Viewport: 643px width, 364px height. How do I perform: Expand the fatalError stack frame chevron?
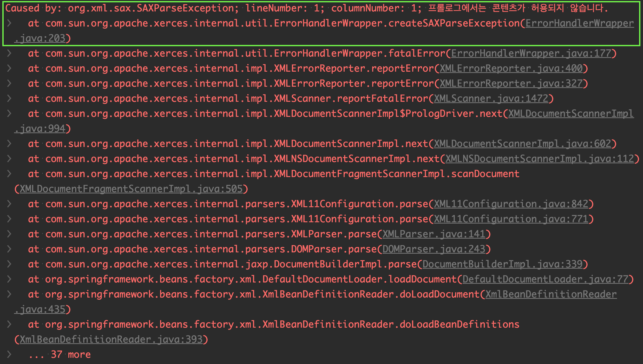point(9,53)
